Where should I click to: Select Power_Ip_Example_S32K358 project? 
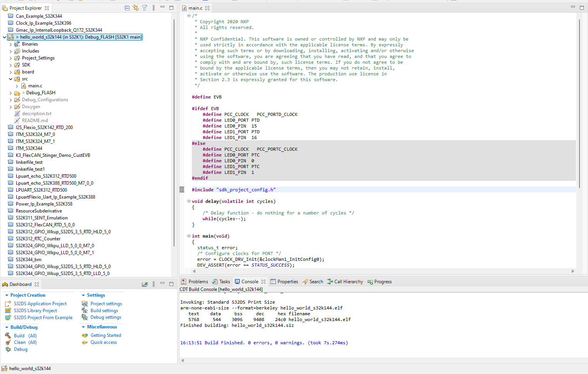point(44,204)
